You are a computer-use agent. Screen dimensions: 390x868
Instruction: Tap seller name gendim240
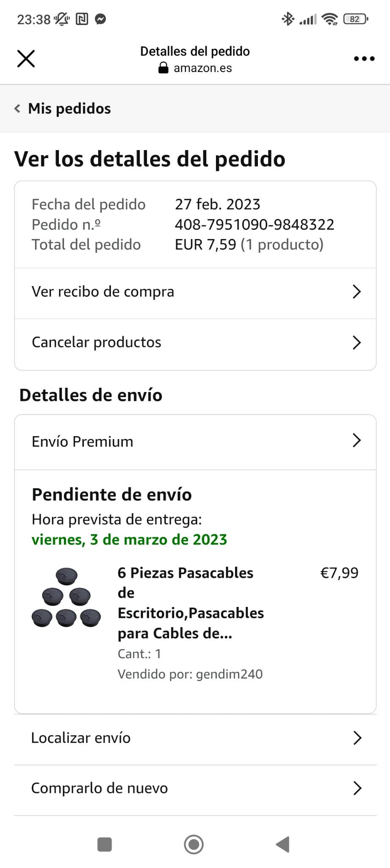point(229,674)
